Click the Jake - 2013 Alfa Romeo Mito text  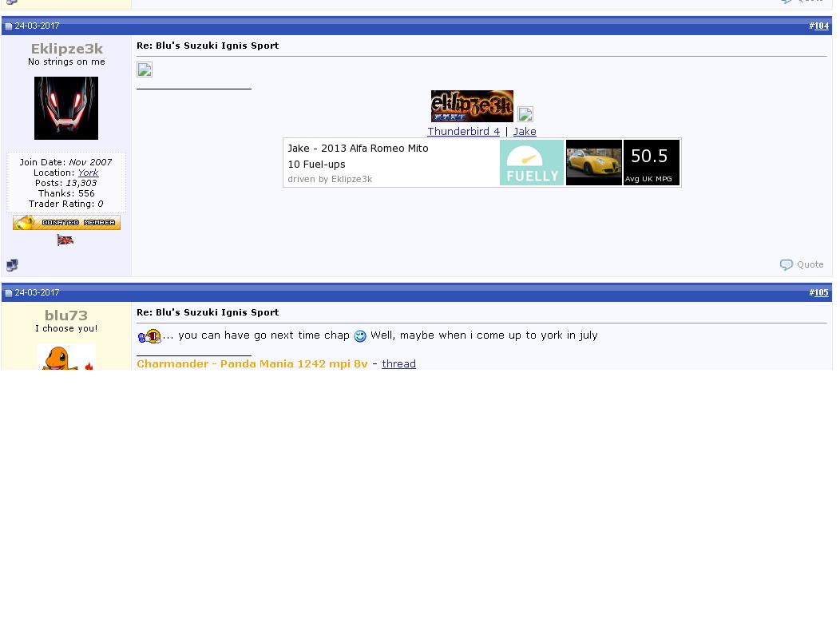pos(358,149)
